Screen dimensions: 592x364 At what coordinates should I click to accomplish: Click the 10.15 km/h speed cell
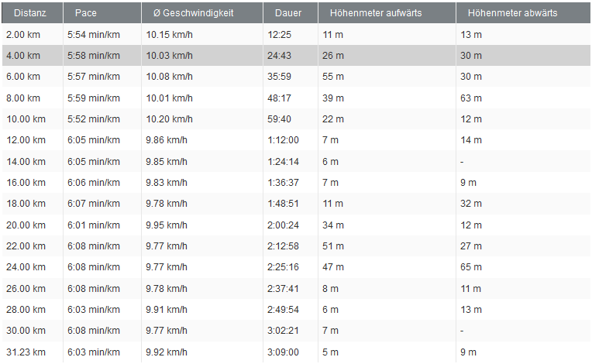(x=169, y=35)
